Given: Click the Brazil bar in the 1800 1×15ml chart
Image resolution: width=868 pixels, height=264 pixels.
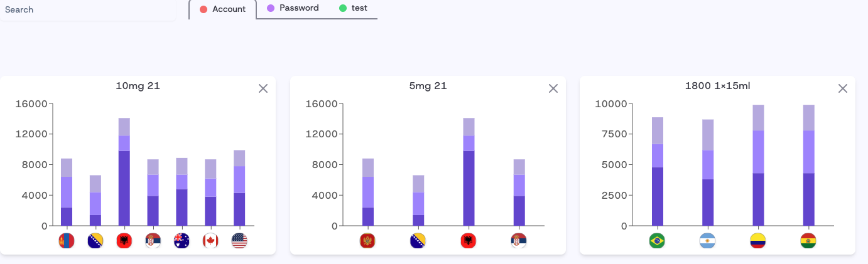Looking at the screenshot, I should tap(658, 171).
